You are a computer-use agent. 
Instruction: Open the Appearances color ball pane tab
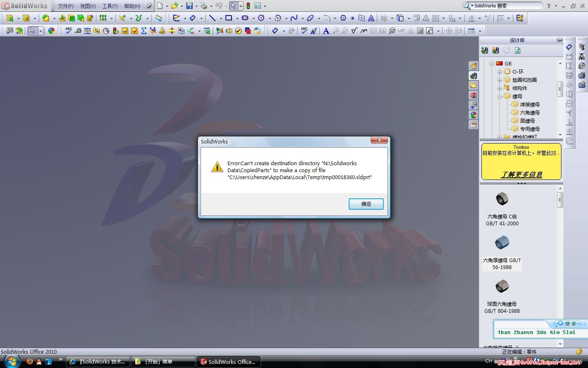point(473,115)
